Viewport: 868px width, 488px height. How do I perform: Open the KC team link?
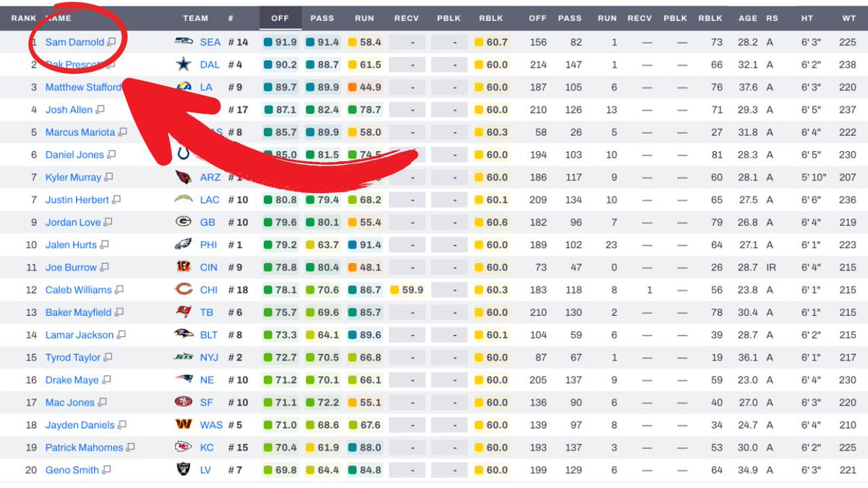(207, 448)
